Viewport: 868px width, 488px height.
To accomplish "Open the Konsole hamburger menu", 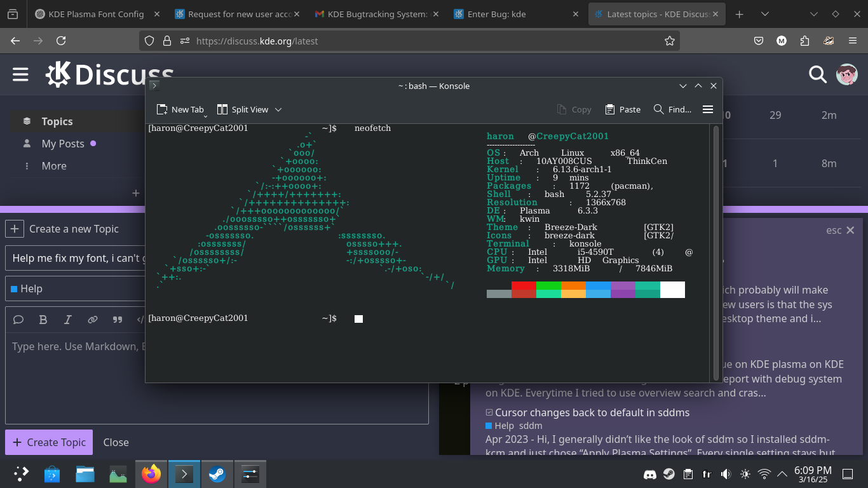I will (x=708, y=109).
